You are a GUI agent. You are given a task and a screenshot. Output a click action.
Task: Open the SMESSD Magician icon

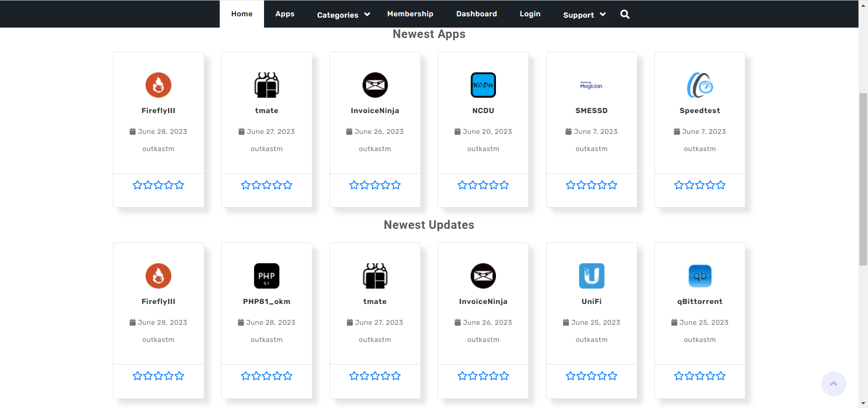pyautogui.click(x=591, y=85)
